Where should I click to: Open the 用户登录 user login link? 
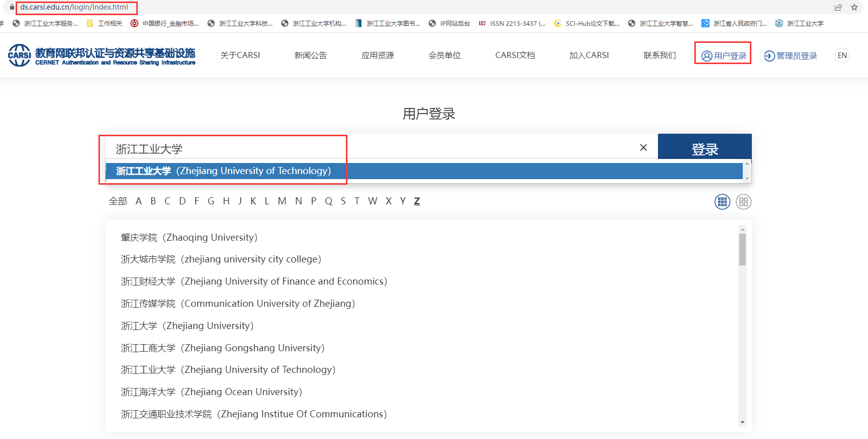(724, 56)
